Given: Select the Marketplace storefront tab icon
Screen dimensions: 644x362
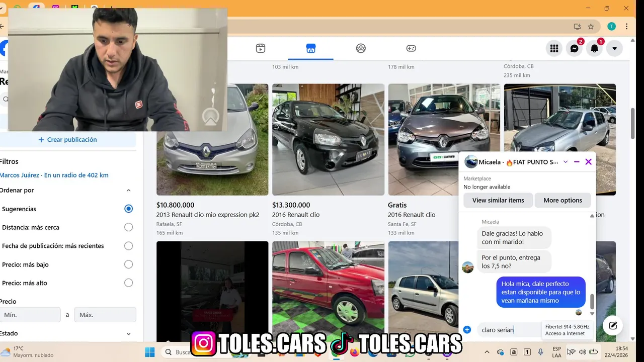Looking at the screenshot, I should [x=311, y=48].
